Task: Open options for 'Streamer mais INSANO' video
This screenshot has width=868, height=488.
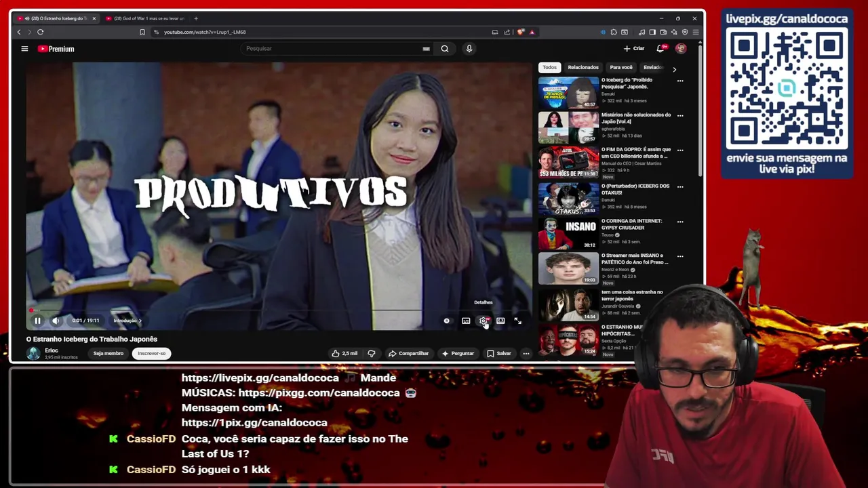Action: 680,256
